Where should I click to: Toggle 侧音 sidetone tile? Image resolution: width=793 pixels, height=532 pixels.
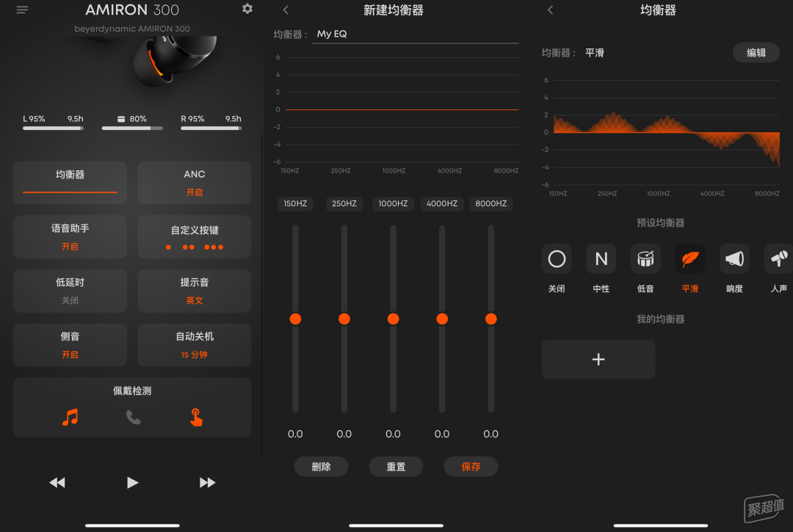tap(70, 345)
